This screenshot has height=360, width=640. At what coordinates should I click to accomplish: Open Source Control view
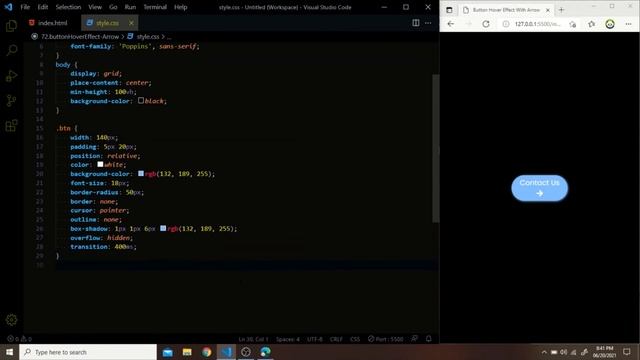pos(11,100)
